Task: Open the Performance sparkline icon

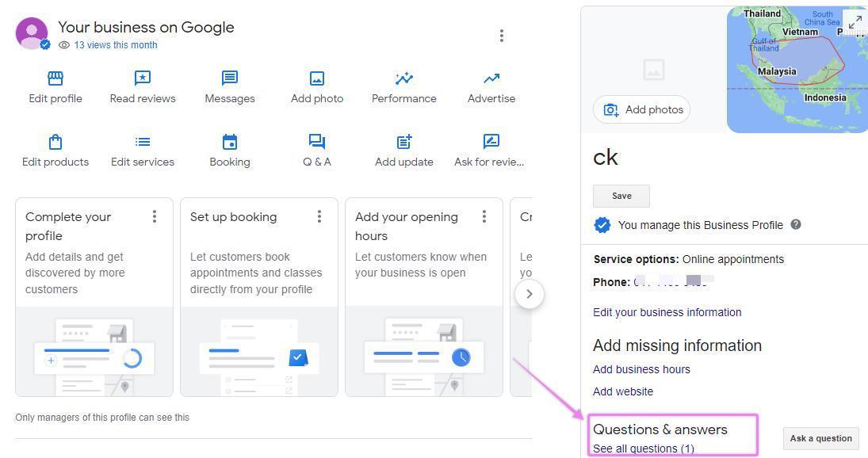Action: pos(404,78)
